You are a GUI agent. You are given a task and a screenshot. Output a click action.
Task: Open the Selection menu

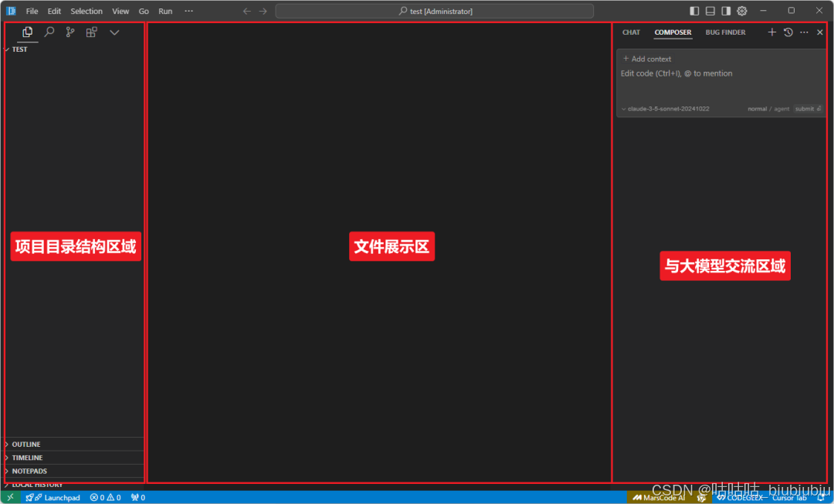tap(86, 11)
